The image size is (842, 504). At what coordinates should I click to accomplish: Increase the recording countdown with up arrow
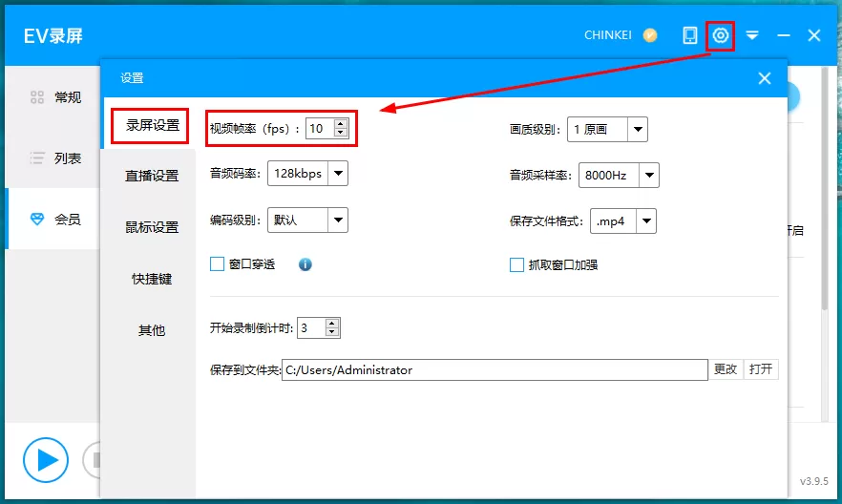332,324
